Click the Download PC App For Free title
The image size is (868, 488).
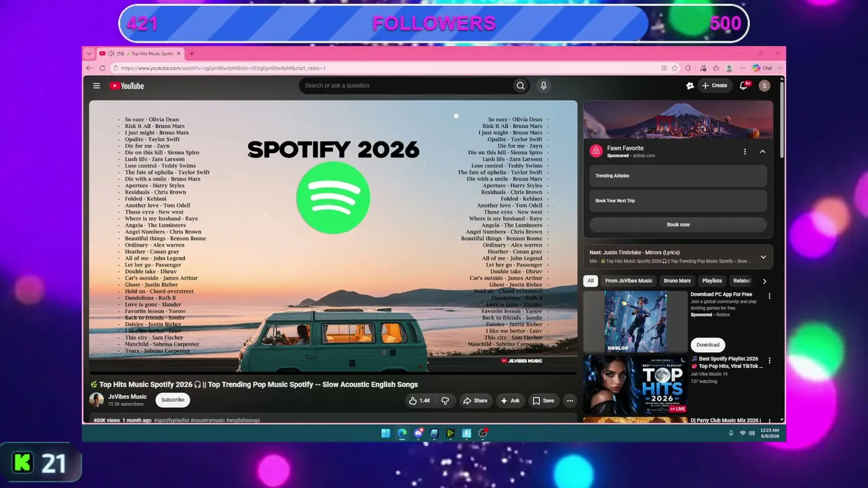coord(722,294)
